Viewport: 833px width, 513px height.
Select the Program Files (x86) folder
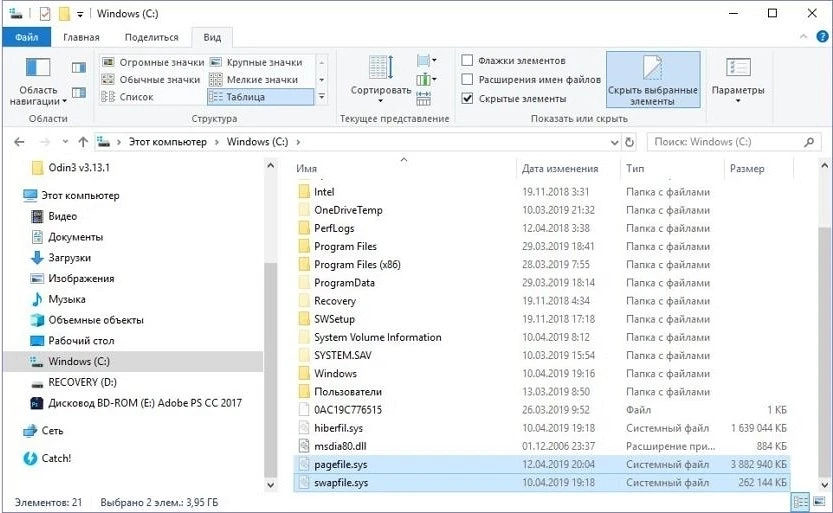pos(357,264)
